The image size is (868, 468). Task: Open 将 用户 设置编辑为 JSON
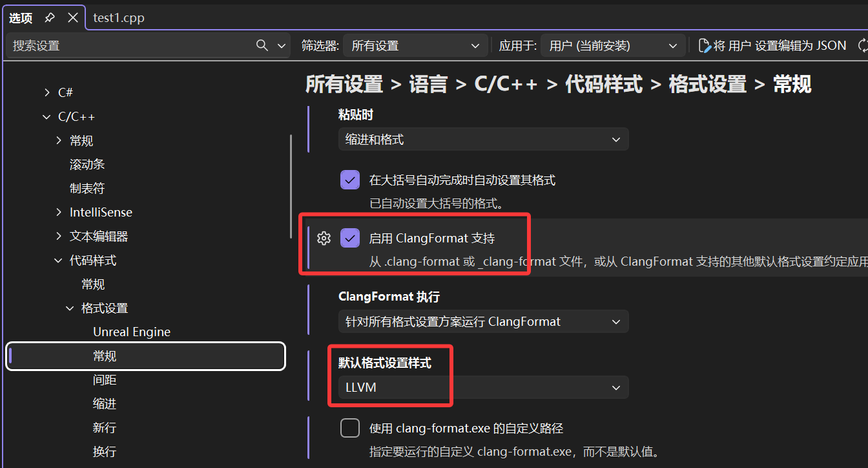pyautogui.click(x=775, y=45)
